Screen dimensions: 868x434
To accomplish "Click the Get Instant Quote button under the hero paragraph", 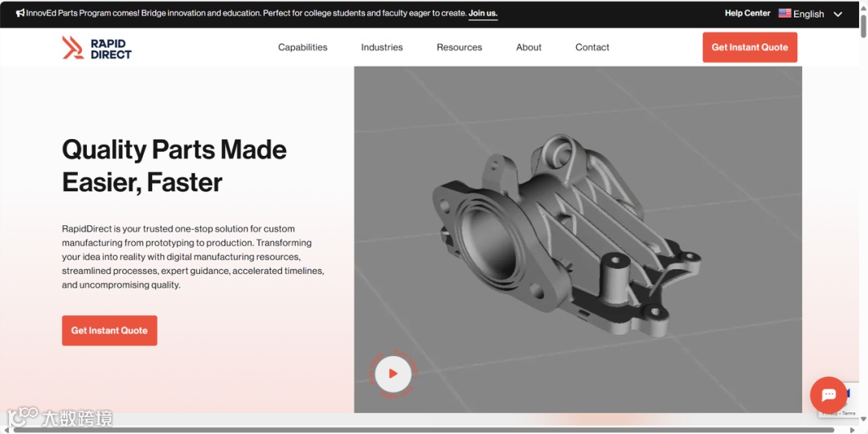I will 109,330.
